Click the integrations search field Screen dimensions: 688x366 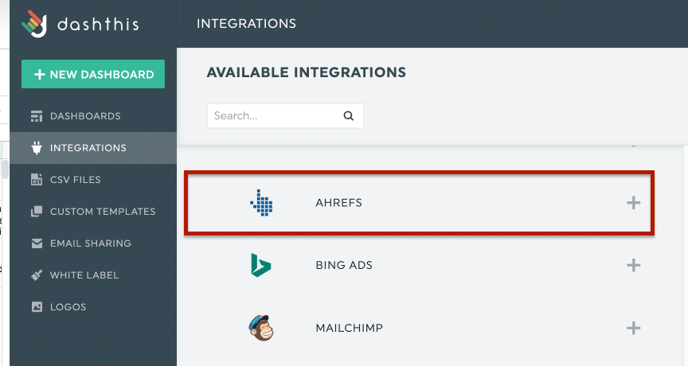pyautogui.click(x=285, y=116)
